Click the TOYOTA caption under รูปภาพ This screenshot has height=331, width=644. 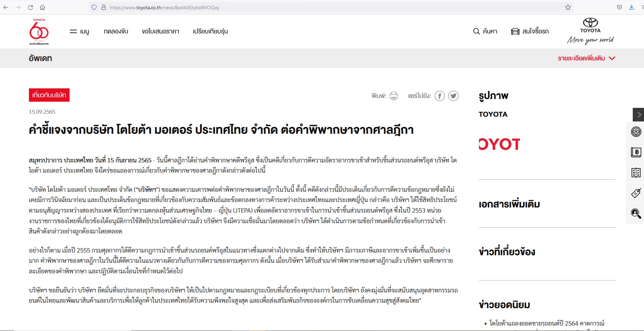coord(493,114)
